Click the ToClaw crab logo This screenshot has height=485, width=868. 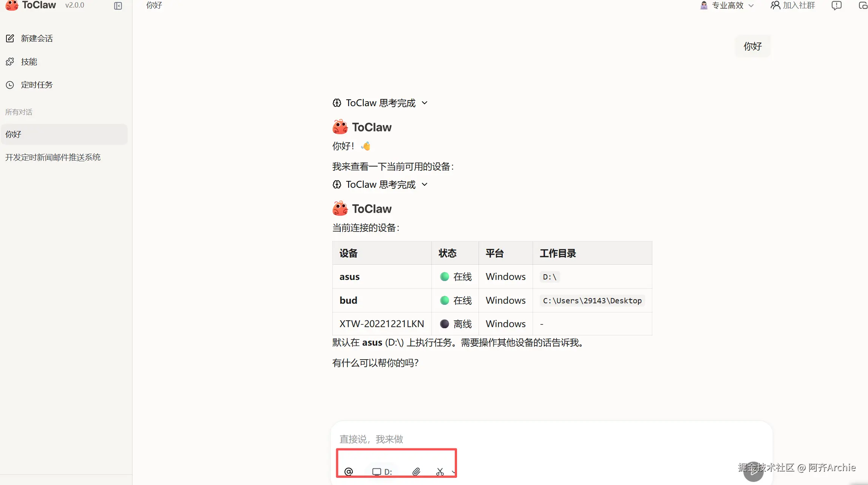(x=11, y=5)
